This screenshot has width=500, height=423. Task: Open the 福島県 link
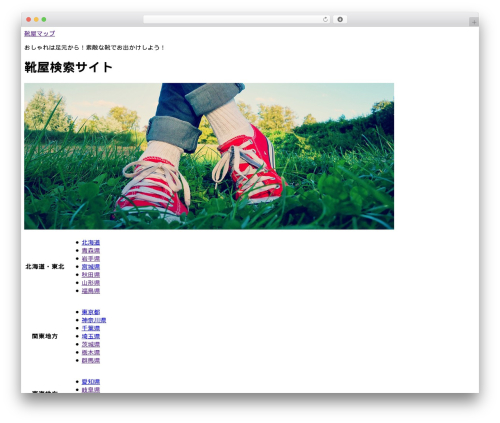coord(91,291)
